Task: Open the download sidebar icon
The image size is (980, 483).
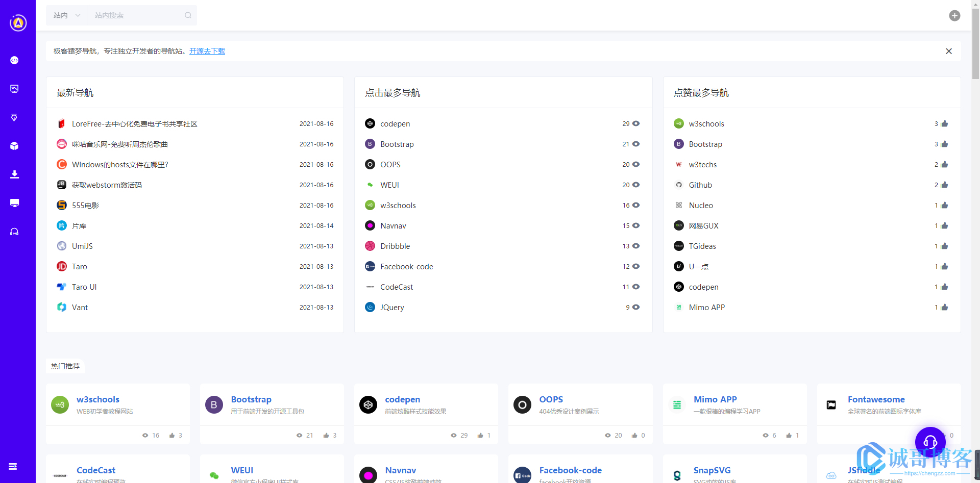Action: (14, 174)
